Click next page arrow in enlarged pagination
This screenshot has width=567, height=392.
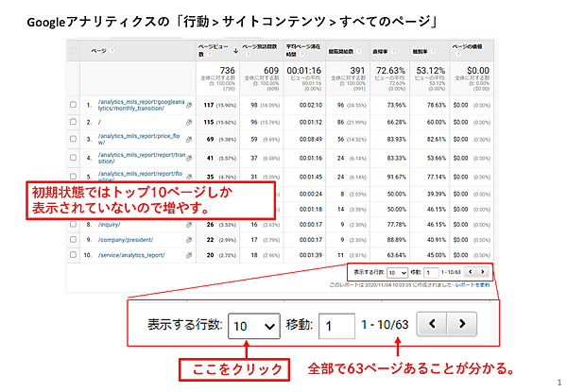[460, 324]
